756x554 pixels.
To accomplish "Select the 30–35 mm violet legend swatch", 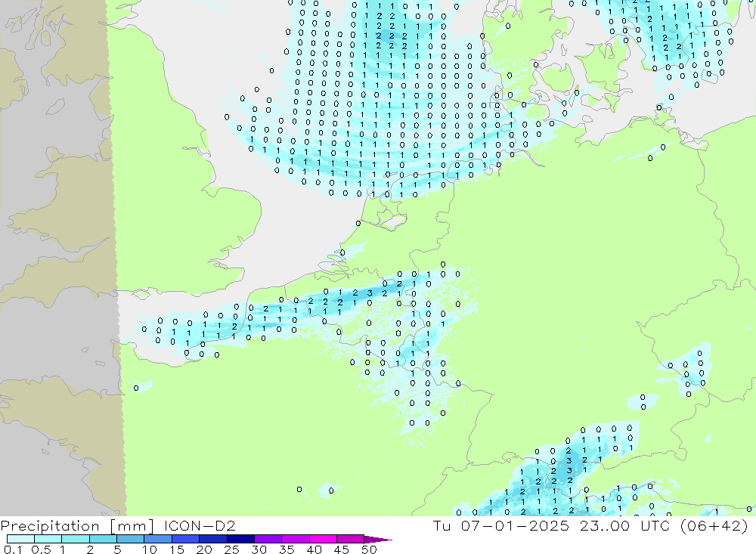I will pyautogui.click(x=268, y=539).
